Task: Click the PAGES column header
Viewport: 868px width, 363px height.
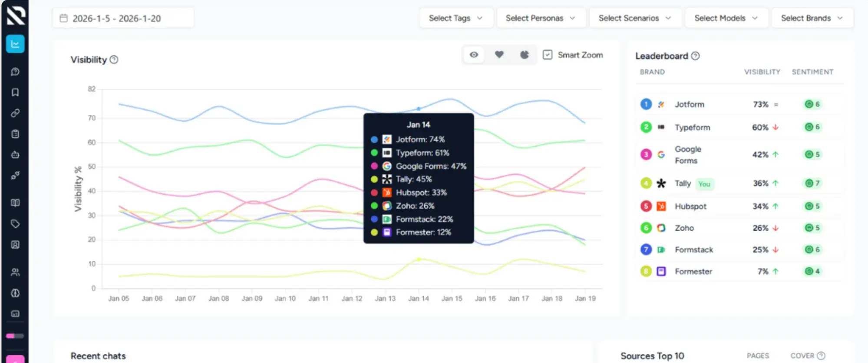Action: (x=758, y=356)
